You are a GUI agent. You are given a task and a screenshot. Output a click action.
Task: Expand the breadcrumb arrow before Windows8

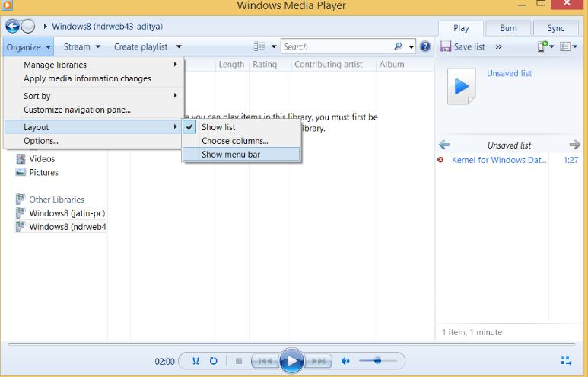pyautogui.click(x=45, y=27)
